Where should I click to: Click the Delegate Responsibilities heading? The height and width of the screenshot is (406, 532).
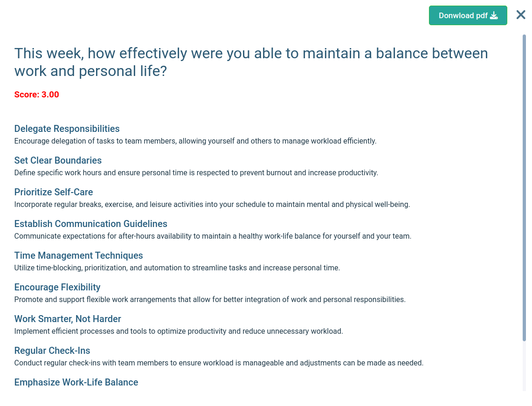67,129
